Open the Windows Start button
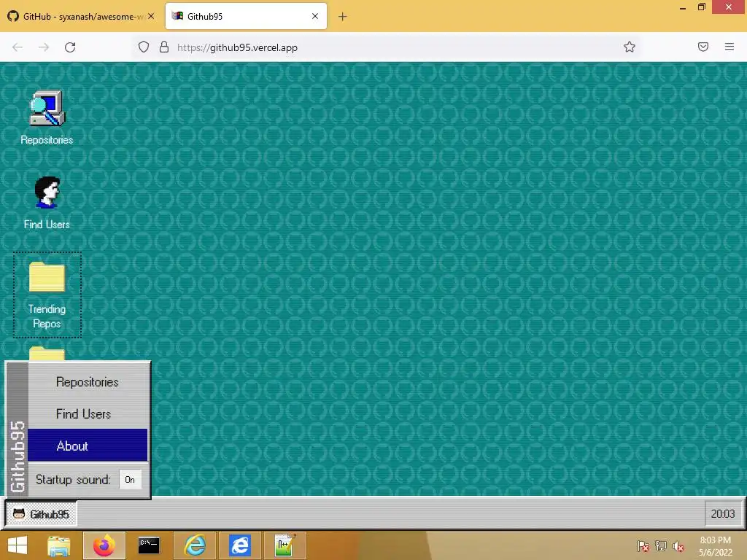 (x=18, y=545)
